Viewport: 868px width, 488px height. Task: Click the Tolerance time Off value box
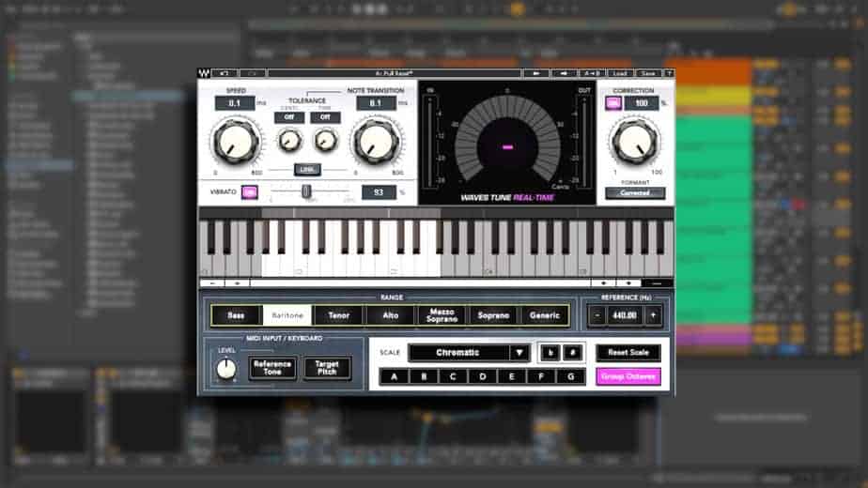(x=325, y=117)
